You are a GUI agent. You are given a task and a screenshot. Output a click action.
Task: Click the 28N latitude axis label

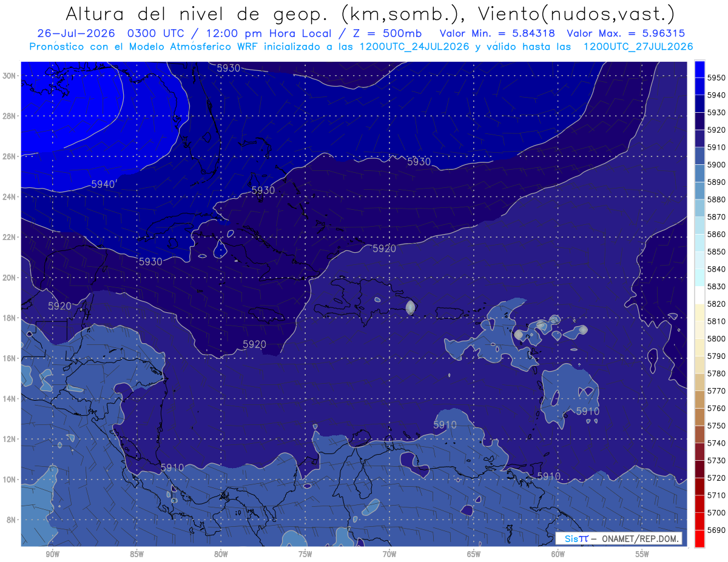[x=10, y=116]
